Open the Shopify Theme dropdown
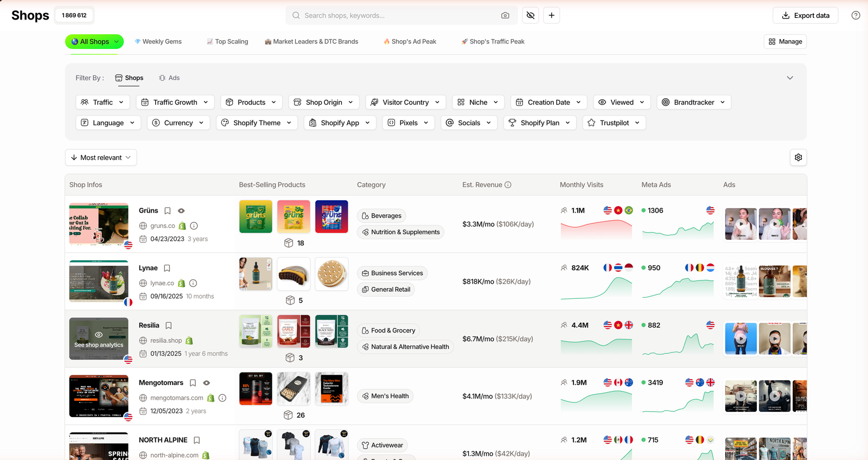Screen dimensions: 868x460 257,123
